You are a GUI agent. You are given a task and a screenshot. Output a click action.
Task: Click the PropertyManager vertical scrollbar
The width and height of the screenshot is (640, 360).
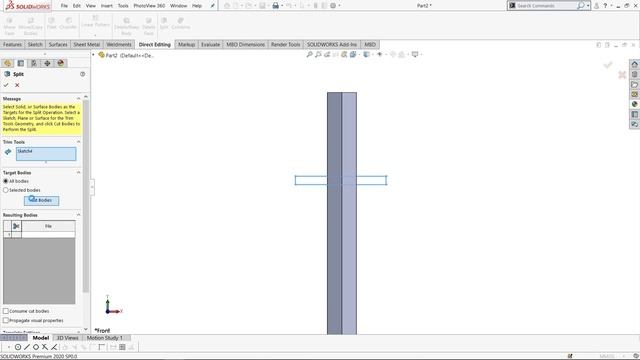86,196
